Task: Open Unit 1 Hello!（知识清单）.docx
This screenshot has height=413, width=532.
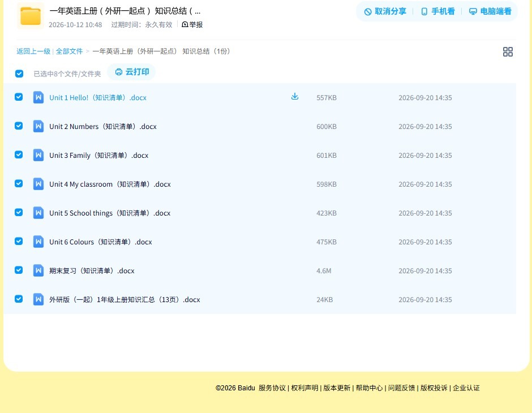Action: click(x=98, y=98)
